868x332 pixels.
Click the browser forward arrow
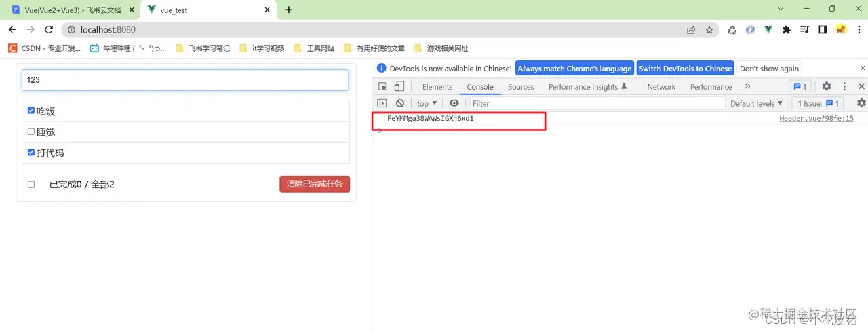click(x=31, y=30)
